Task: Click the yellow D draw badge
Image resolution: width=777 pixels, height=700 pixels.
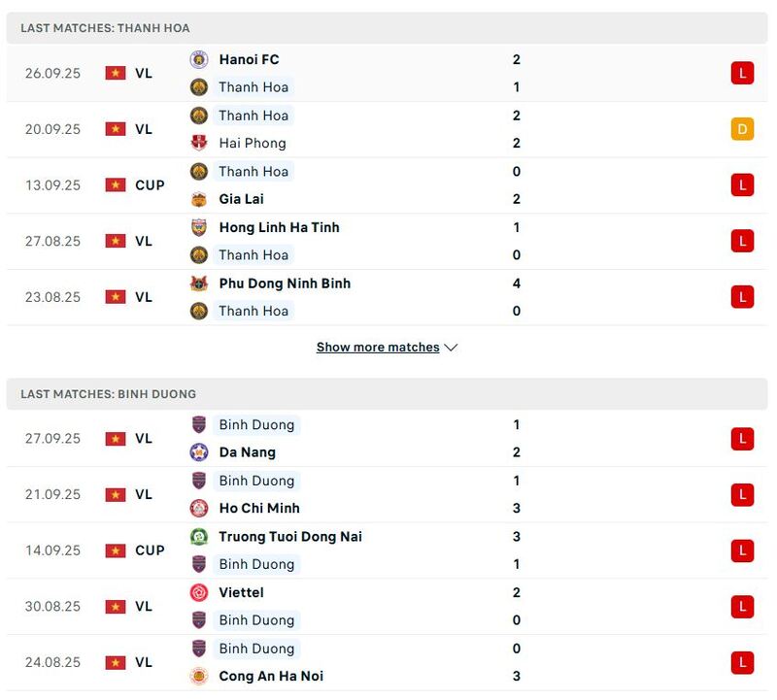Action: coord(742,129)
